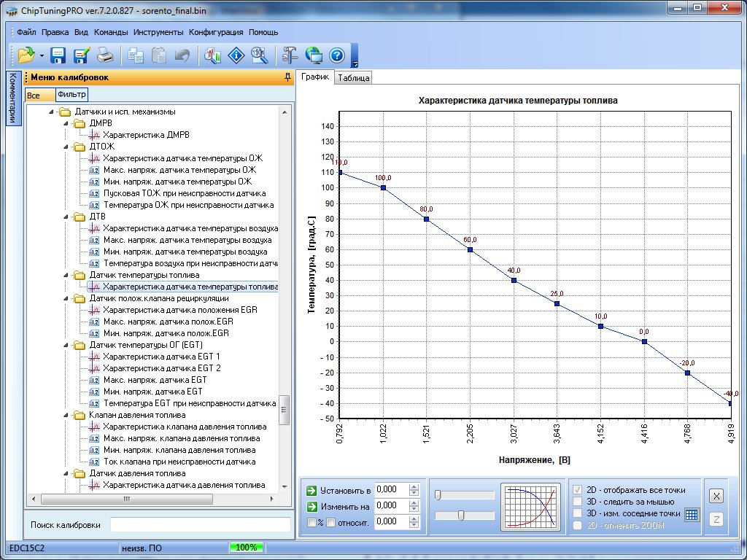Click the 'Поиск калибровки' search field
The image size is (747, 560).
pyautogui.click(x=198, y=525)
